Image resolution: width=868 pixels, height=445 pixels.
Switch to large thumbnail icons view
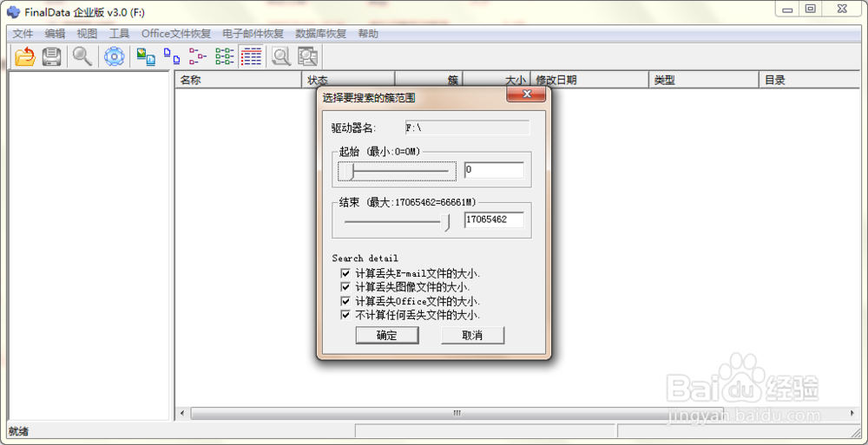146,56
